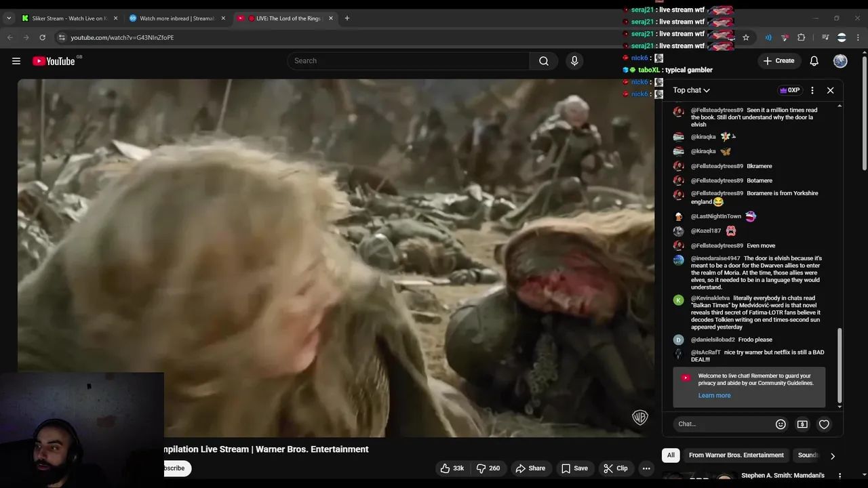
Task: Open live chat more options menu
Action: pyautogui.click(x=812, y=90)
